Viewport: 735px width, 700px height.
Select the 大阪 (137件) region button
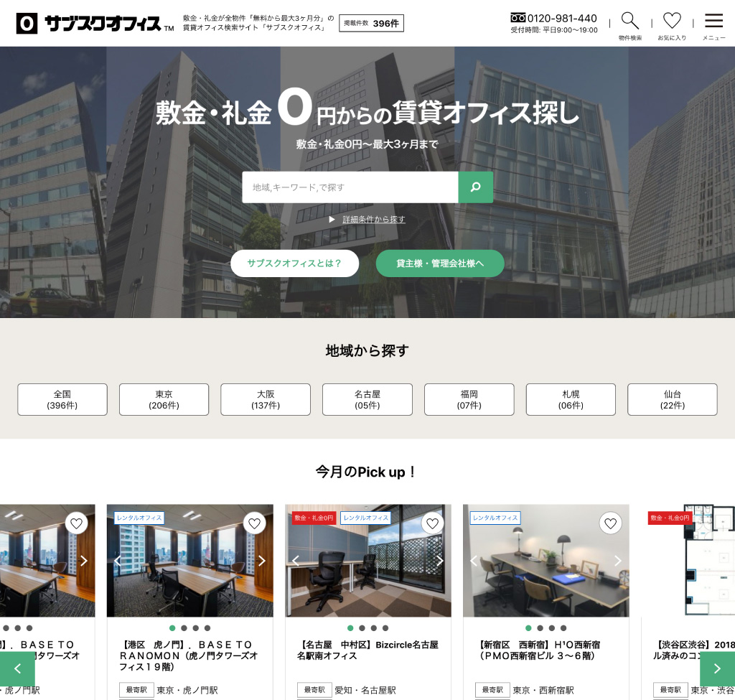266,399
